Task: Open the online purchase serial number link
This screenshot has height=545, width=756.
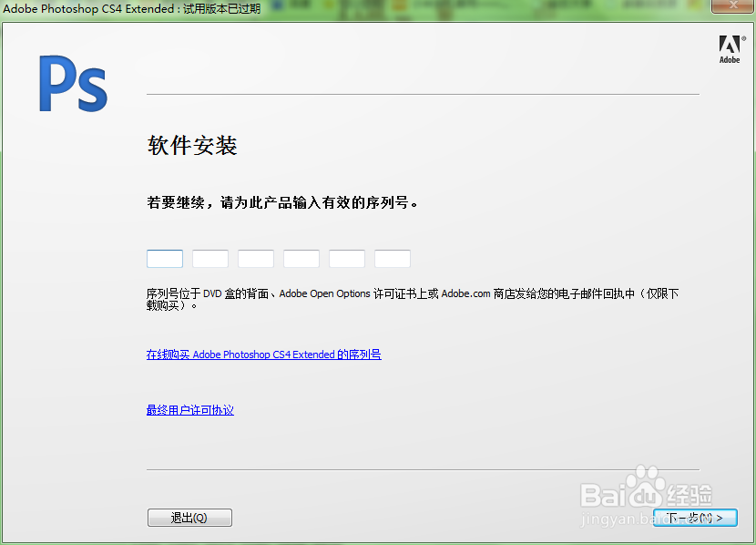Action: (264, 355)
